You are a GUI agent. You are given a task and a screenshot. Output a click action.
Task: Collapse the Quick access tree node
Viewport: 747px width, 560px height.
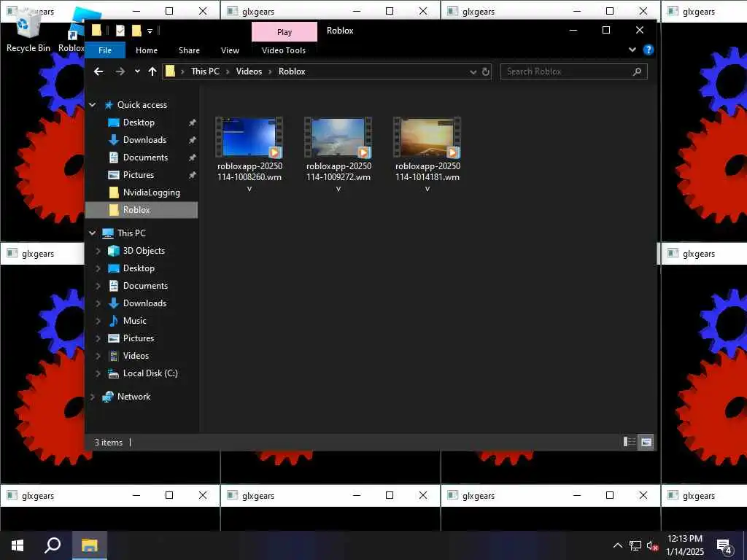tap(93, 105)
